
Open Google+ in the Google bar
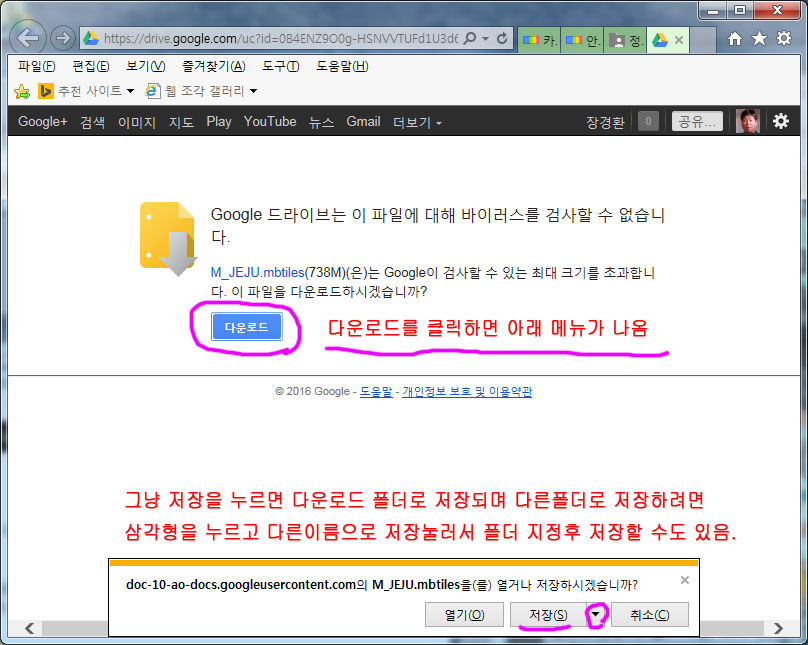42,122
